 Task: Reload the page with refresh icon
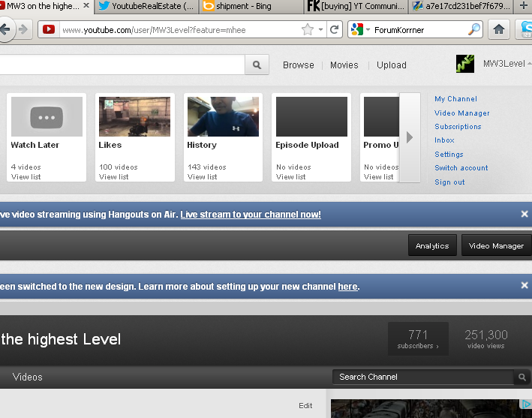[x=334, y=30]
